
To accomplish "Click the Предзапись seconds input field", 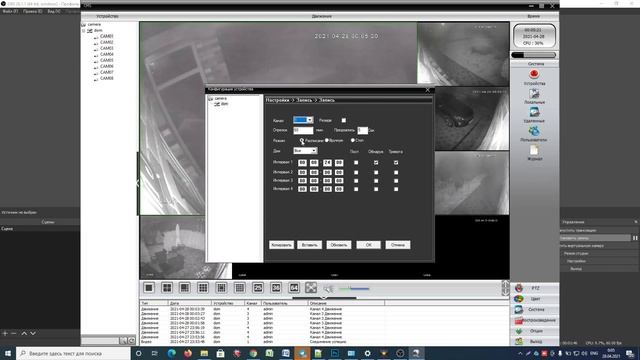I will [x=362, y=130].
